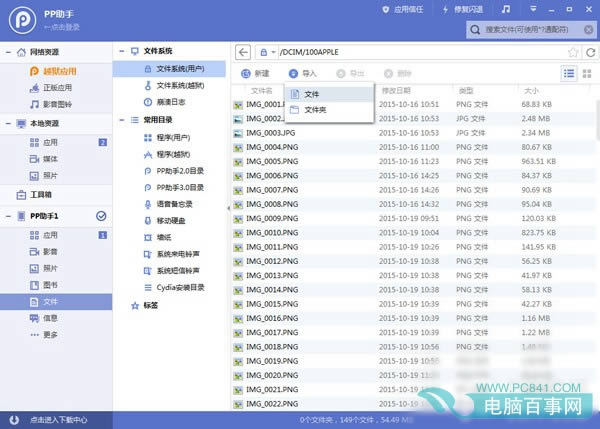
Task: Select 文件系统(用户) tree item
Action: click(169, 69)
